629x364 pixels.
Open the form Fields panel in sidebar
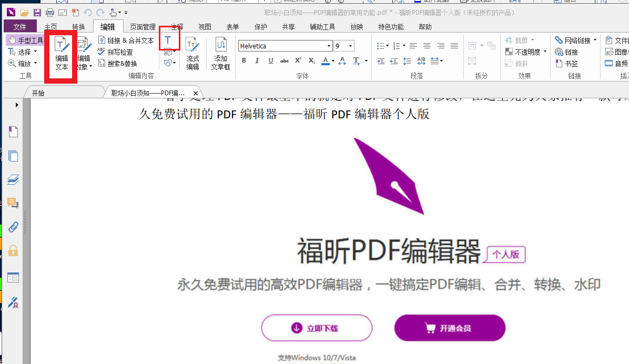coord(13,277)
